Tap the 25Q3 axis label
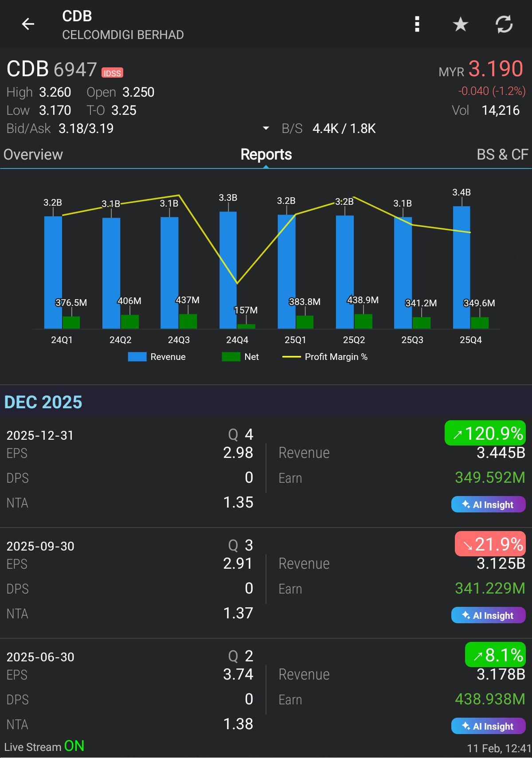532x758 pixels. [x=412, y=340]
